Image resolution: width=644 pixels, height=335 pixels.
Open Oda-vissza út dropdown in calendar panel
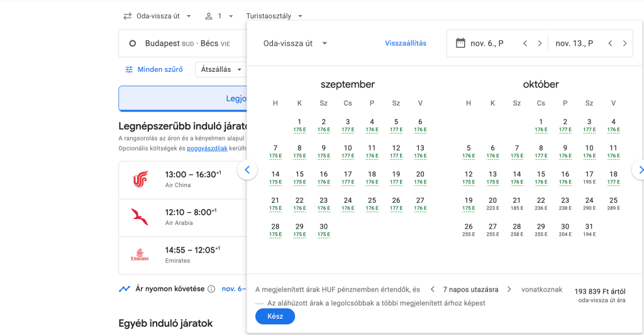pos(295,43)
